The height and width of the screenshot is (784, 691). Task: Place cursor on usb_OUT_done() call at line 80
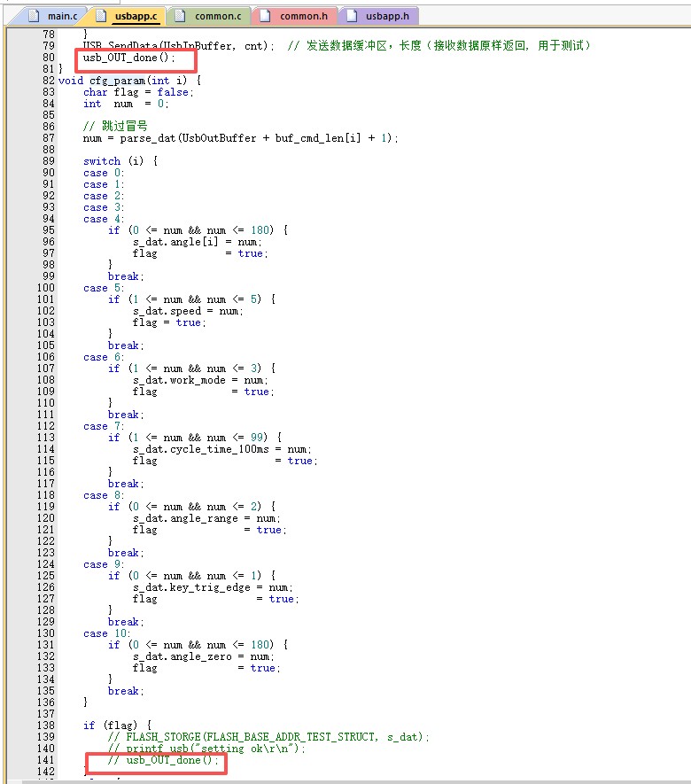128,58
